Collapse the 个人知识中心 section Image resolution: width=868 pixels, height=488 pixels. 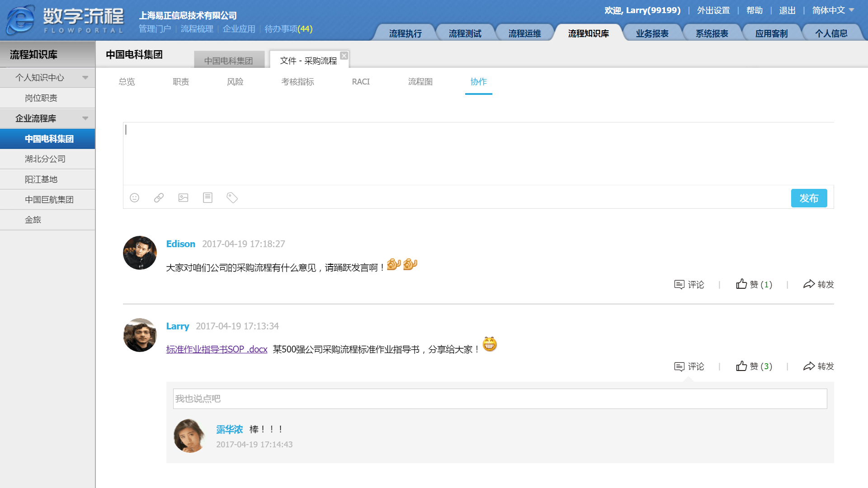click(85, 78)
